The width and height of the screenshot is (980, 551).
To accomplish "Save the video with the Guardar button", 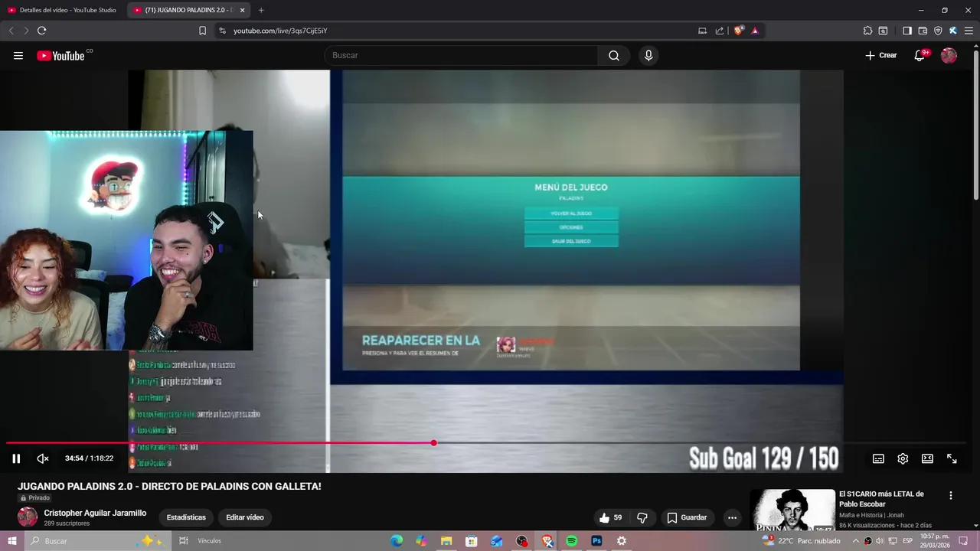I will coord(687,517).
